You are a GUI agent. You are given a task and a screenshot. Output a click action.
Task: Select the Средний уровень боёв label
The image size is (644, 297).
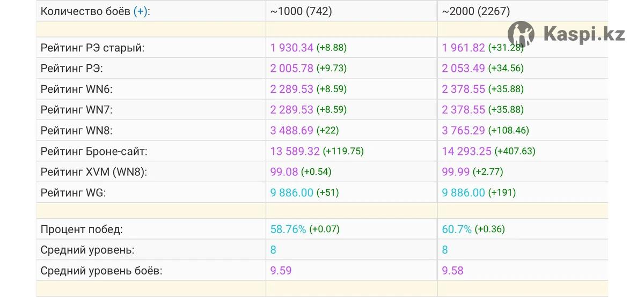click(101, 271)
